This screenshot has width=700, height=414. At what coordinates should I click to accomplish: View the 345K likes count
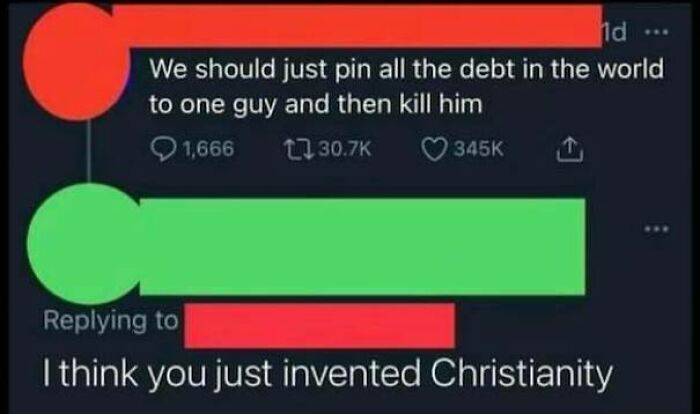(479, 149)
